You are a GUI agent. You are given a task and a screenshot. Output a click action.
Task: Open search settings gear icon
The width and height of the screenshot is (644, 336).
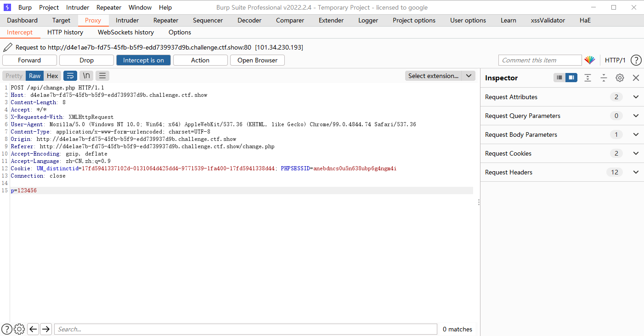(x=19, y=329)
